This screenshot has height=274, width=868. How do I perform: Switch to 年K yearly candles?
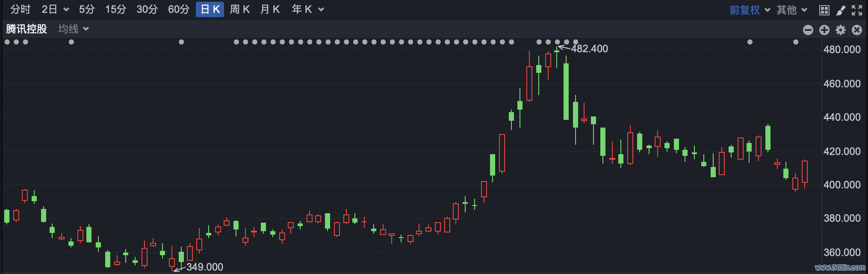coord(302,9)
